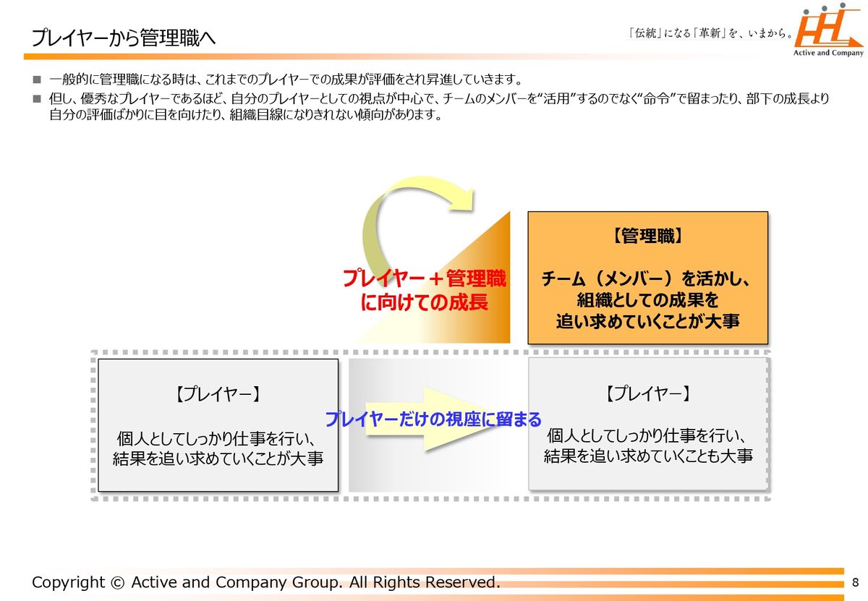This screenshot has height=601, width=868.
Task: Select the right 【プレイヤー】 box under 管理職
Action: click(647, 425)
